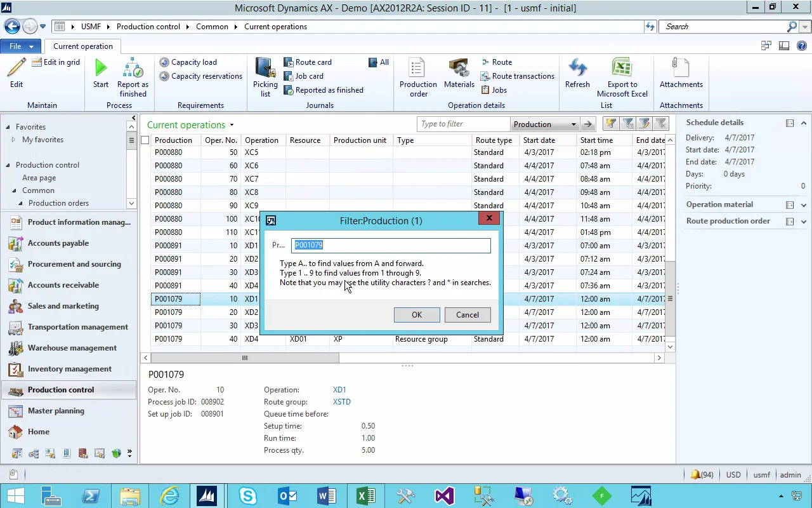The image size is (812, 508).
Task: Open Job card journal
Action: 304,76
